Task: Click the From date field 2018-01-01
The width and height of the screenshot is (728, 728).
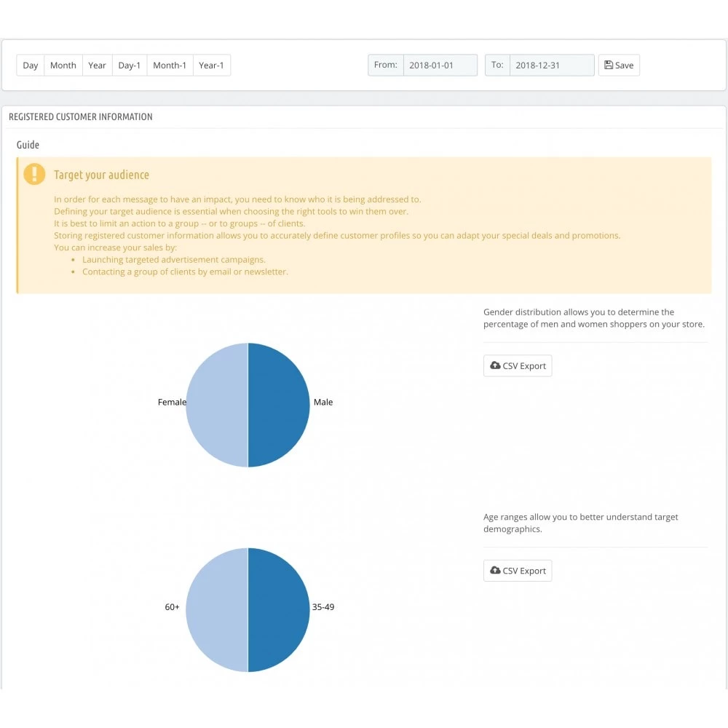Action: pos(440,65)
